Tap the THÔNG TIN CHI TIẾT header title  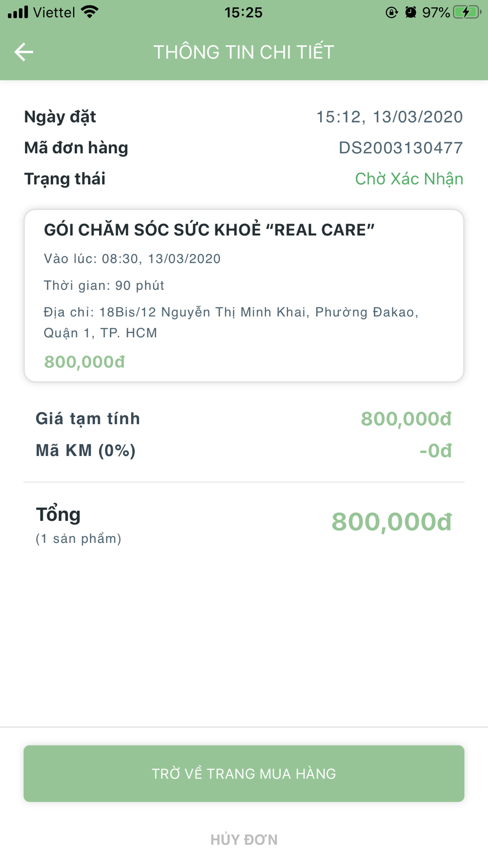coord(244,52)
